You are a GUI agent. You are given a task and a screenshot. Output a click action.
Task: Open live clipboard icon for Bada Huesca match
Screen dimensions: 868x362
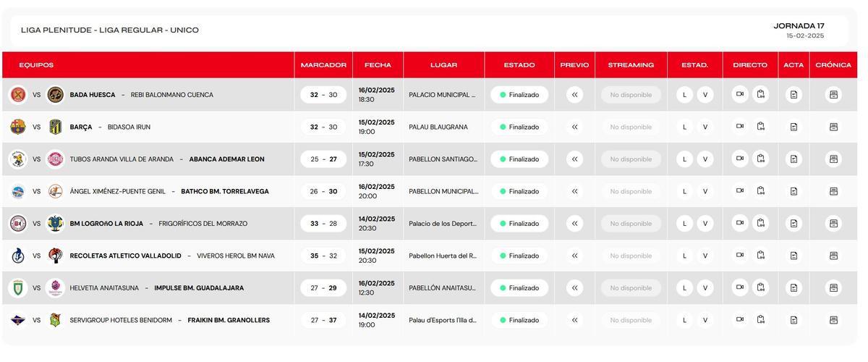pyautogui.click(x=761, y=94)
